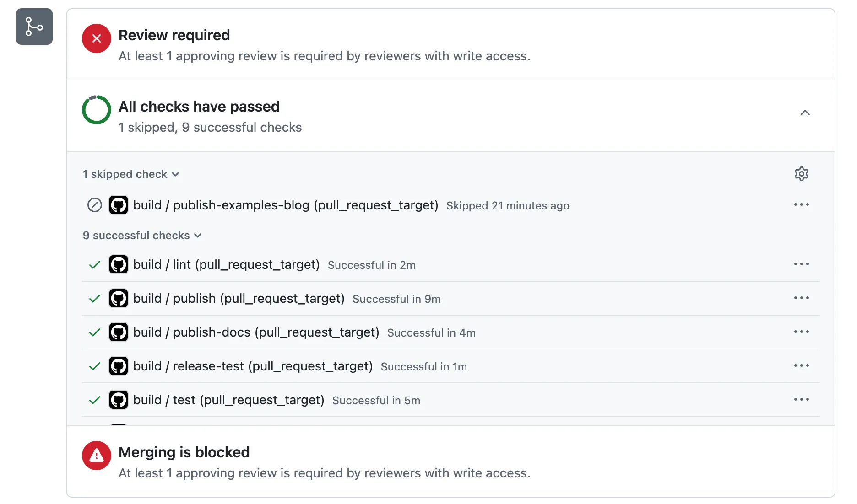
Task: Open options menu for build / release-test
Action: (x=801, y=365)
